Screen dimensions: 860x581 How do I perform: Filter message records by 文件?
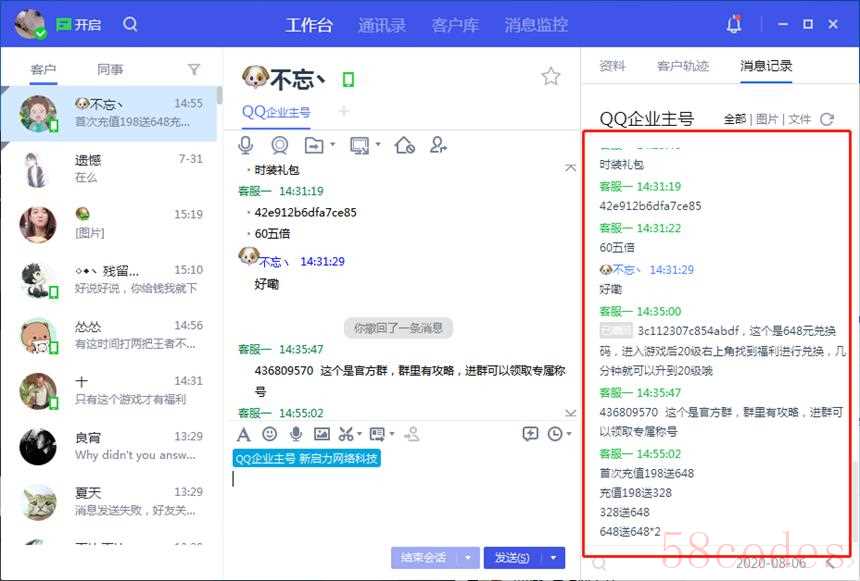point(799,119)
